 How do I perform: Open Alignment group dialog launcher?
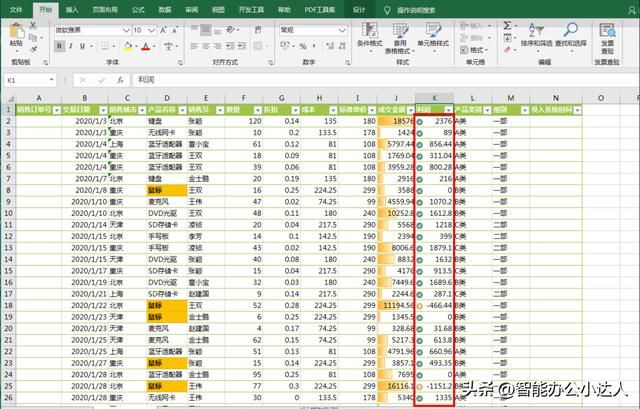pyautogui.click(x=271, y=63)
